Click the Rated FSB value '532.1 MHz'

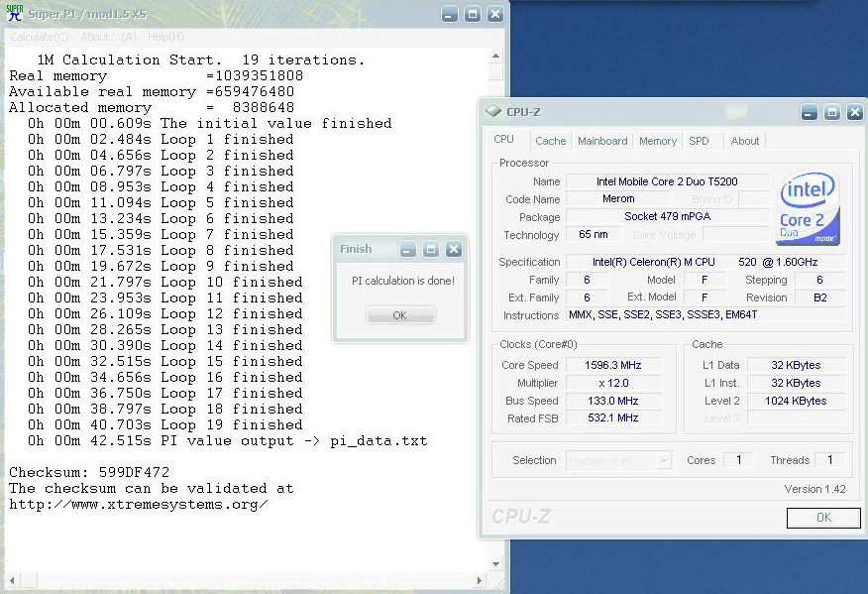coord(612,417)
